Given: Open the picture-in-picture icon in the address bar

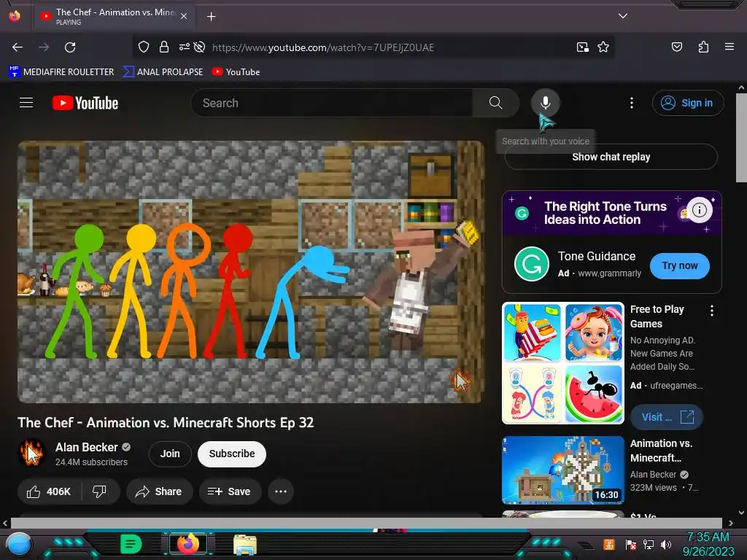Looking at the screenshot, I should click(x=583, y=47).
